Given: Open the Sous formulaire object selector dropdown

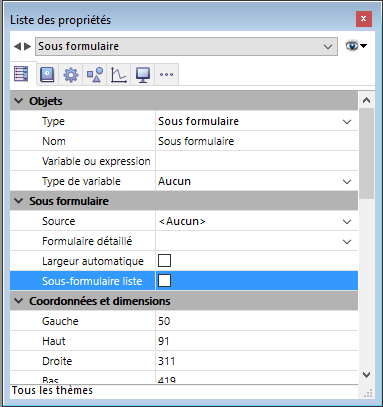Looking at the screenshot, I should [x=186, y=46].
